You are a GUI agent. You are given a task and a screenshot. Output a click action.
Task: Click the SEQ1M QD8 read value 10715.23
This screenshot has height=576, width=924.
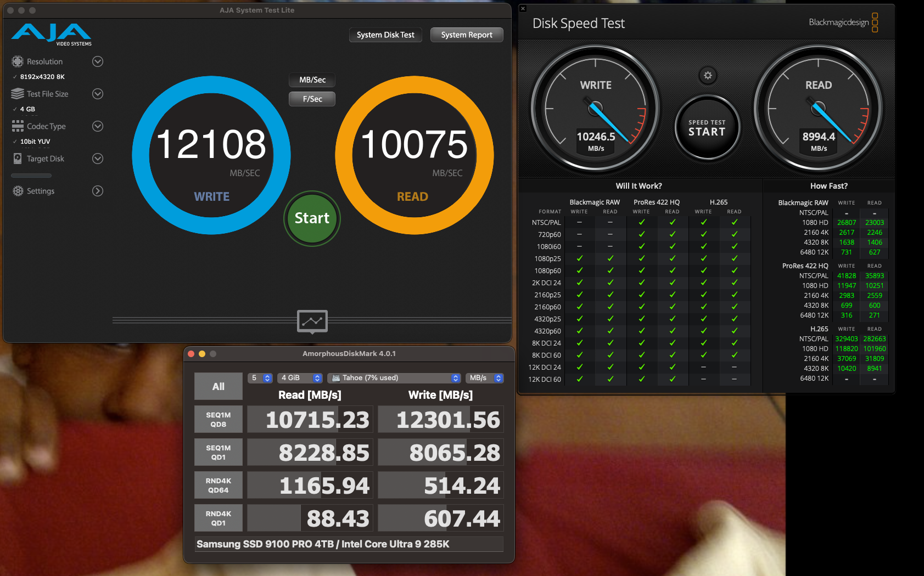[x=310, y=420]
